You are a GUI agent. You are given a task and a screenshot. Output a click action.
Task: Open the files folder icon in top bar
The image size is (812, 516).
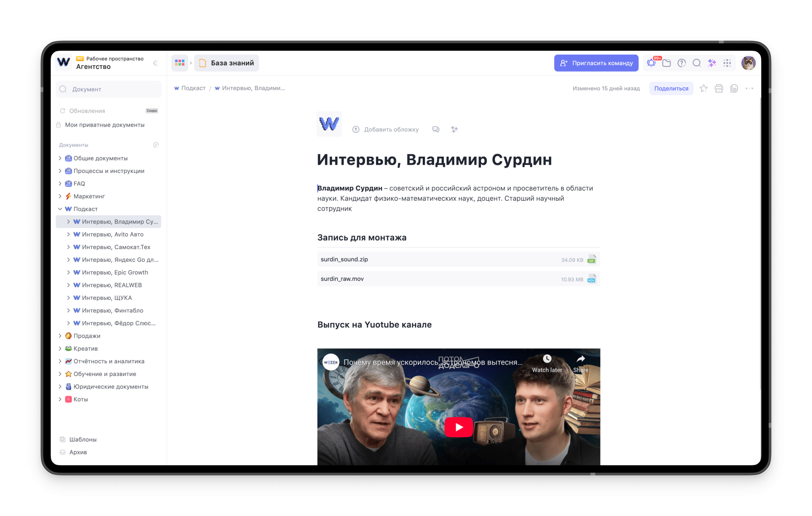(667, 63)
